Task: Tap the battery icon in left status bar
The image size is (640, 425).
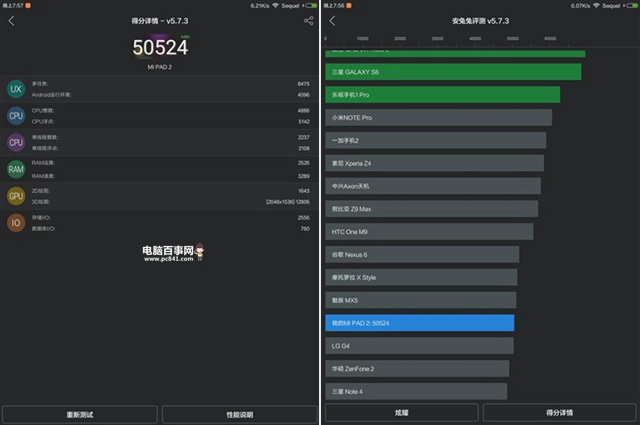Action: coord(311,5)
